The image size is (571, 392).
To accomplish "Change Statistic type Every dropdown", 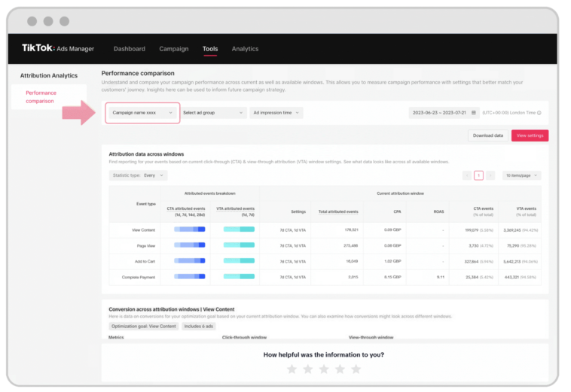I will 138,175.
